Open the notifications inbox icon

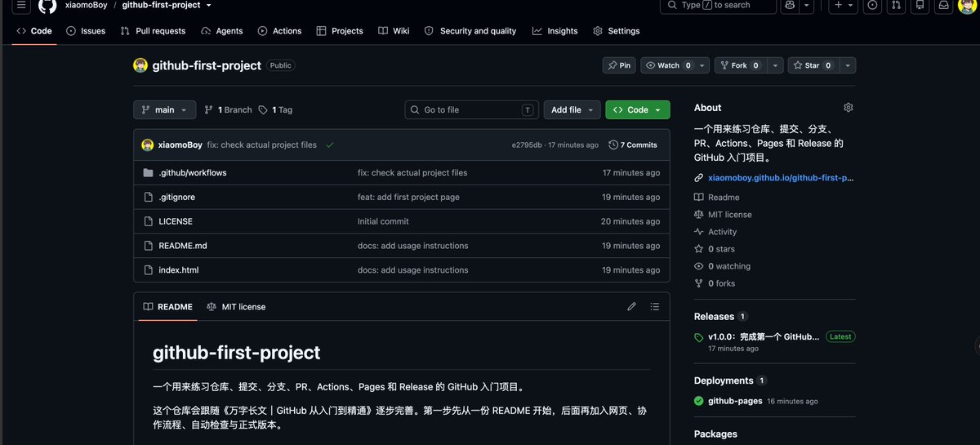coord(943,5)
